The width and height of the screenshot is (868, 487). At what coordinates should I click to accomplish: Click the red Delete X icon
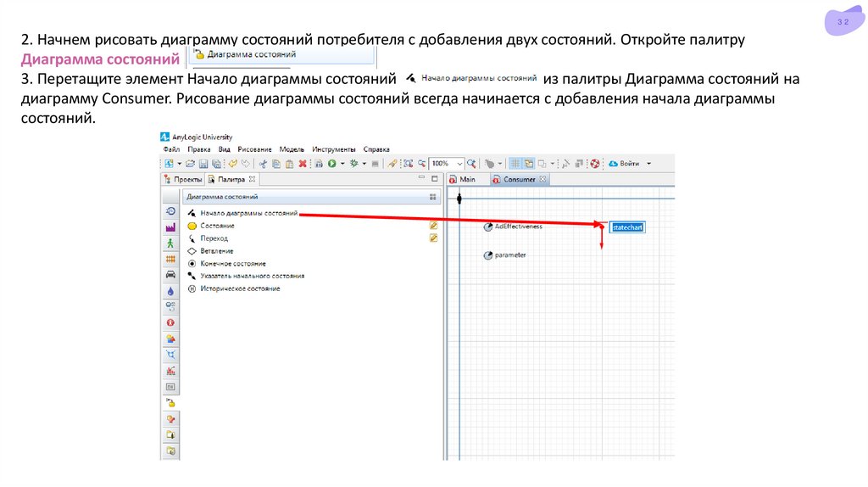(x=303, y=164)
